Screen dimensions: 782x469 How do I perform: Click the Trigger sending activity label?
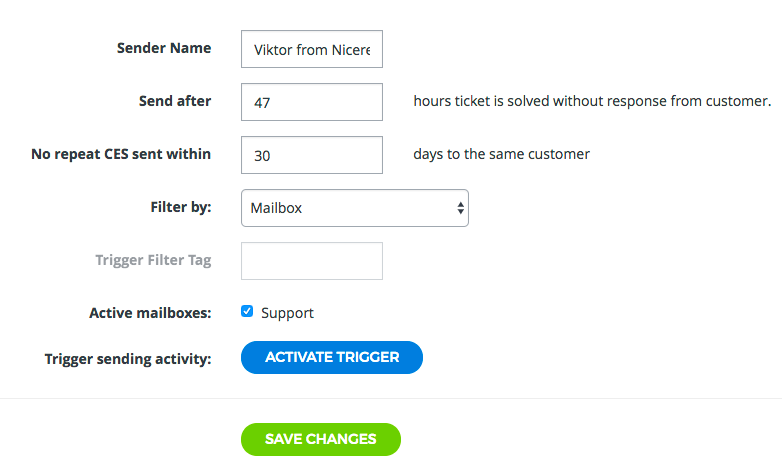click(x=128, y=358)
